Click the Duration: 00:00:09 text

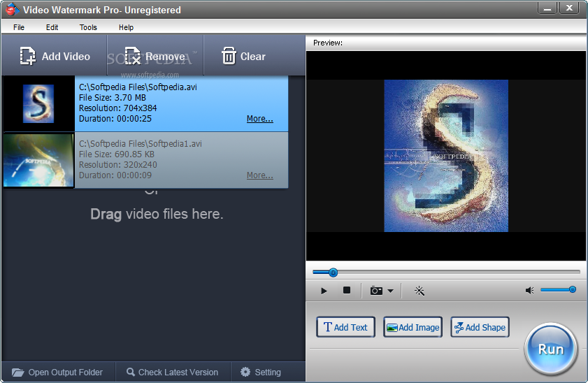click(115, 175)
